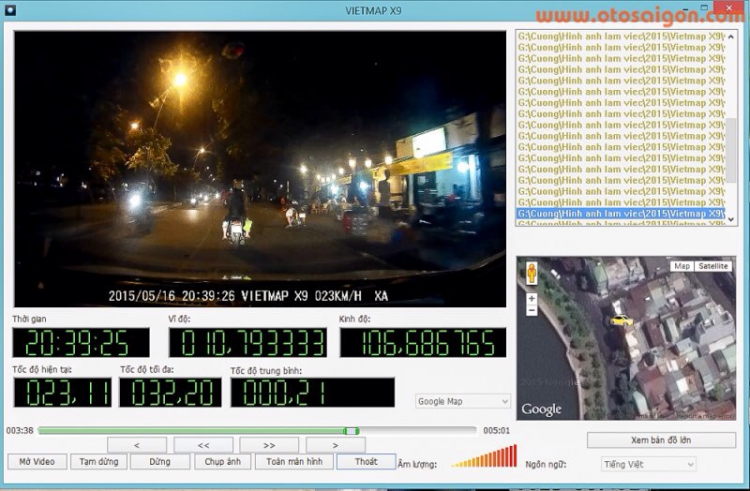Click the VIETMAP X9 app icon in title bar
The image size is (750, 491).
pos(9,10)
